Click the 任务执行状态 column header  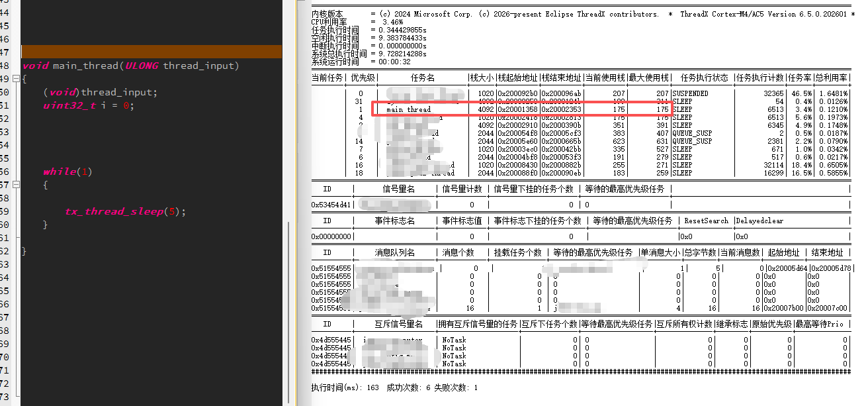pos(703,77)
